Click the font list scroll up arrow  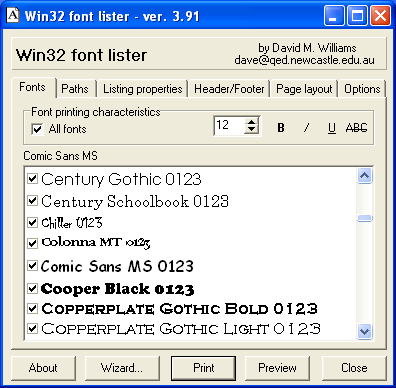[x=364, y=176]
